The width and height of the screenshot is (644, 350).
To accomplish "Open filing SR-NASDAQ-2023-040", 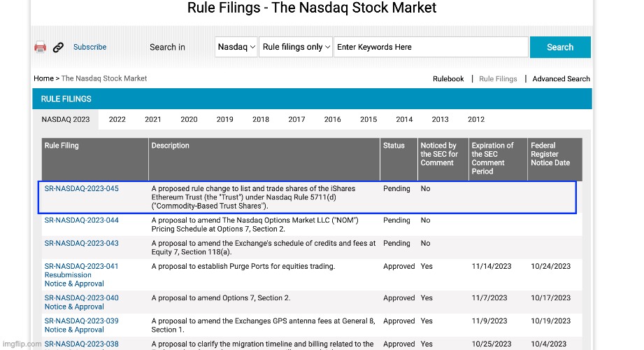I will pos(81,297).
